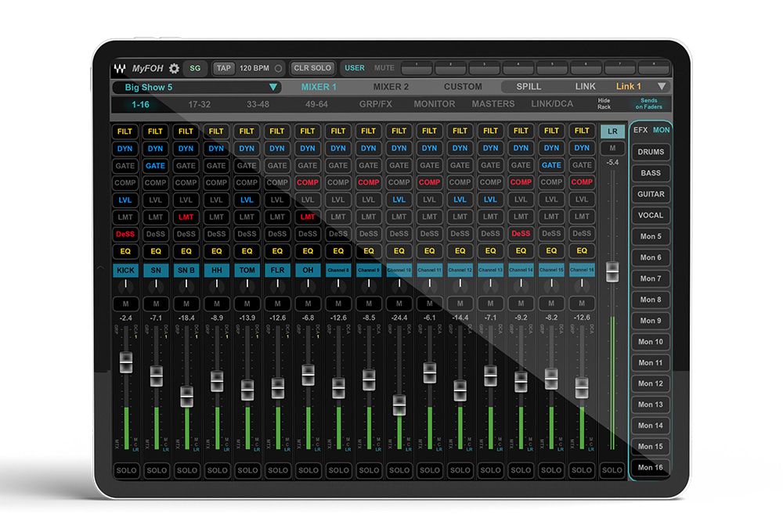Switch to the MIXER 2 tab
This screenshot has height=532, width=783.
point(391,87)
